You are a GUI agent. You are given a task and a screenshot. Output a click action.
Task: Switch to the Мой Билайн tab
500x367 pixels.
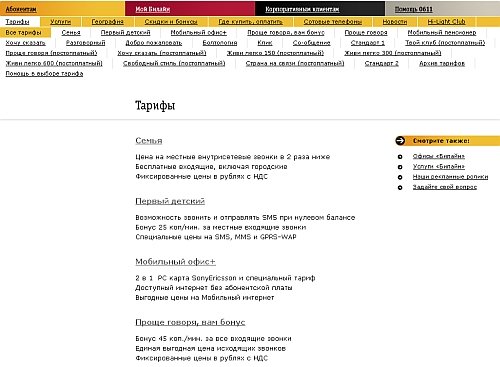tap(153, 9)
